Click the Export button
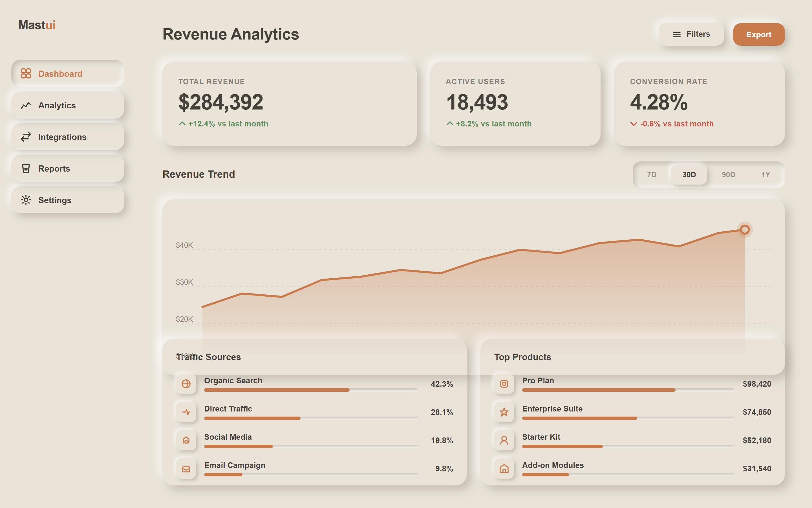 [x=759, y=34]
